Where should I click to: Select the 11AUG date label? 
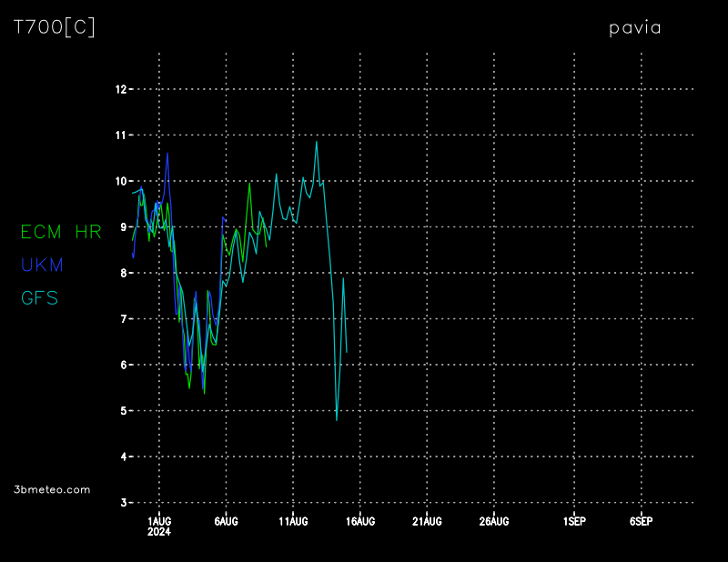click(x=293, y=521)
